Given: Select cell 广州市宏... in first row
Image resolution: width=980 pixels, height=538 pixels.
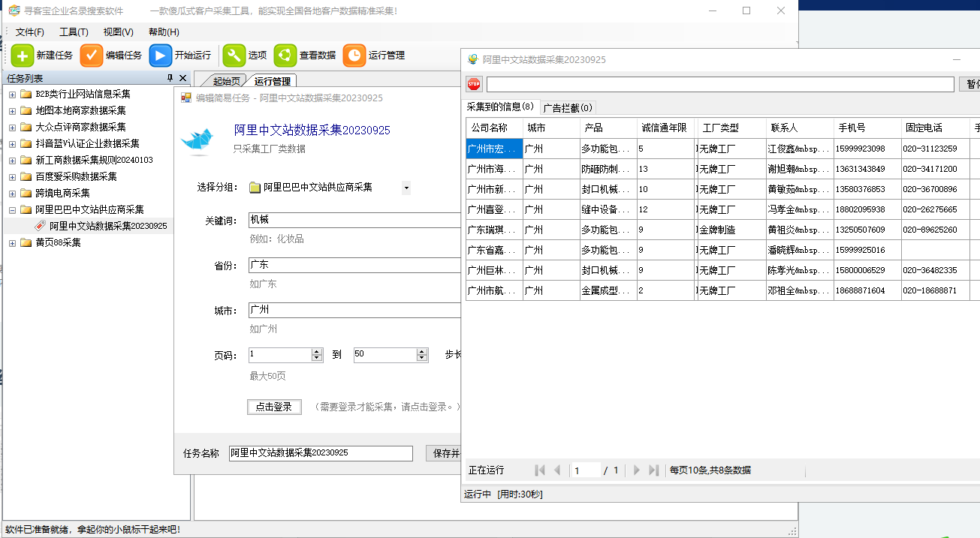Looking at the screenshot, I should [x=494, y=149].
